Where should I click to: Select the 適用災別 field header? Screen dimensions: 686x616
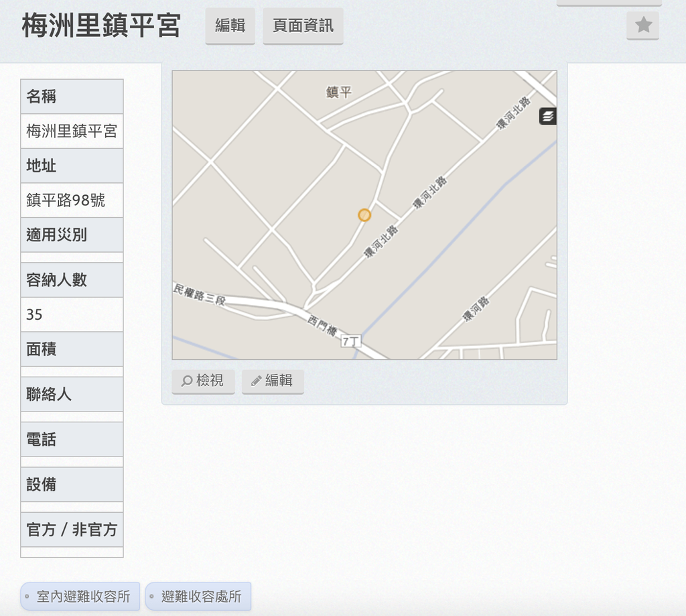click(x=72, y=235)
